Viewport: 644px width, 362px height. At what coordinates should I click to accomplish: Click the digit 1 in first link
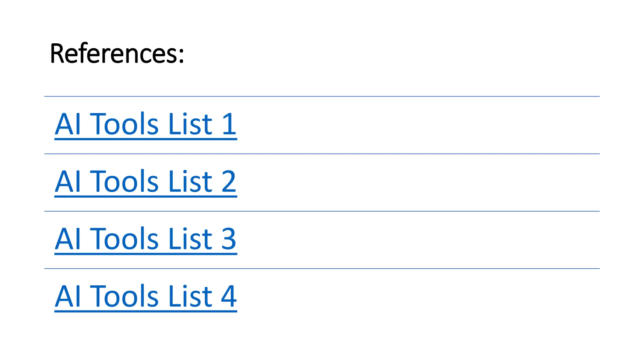coord(229,124)
